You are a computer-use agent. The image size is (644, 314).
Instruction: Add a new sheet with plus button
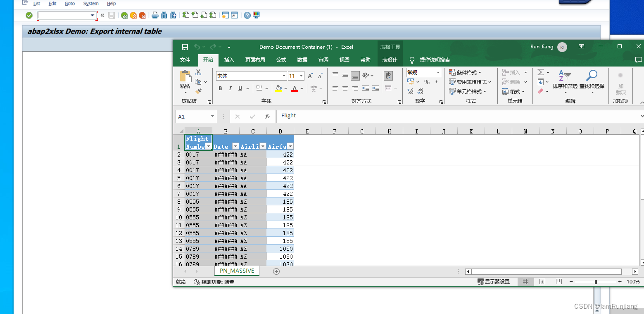point(276,271)
